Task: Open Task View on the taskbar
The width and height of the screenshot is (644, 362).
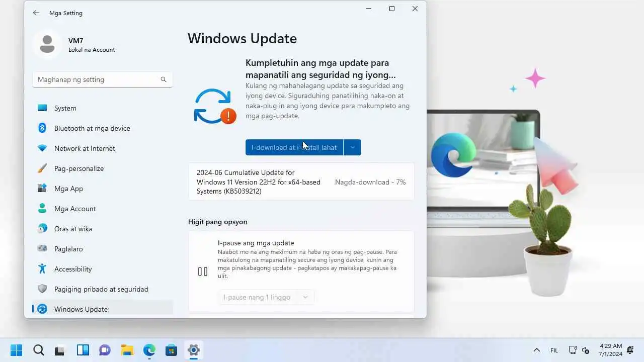Action: click(60, 350)
